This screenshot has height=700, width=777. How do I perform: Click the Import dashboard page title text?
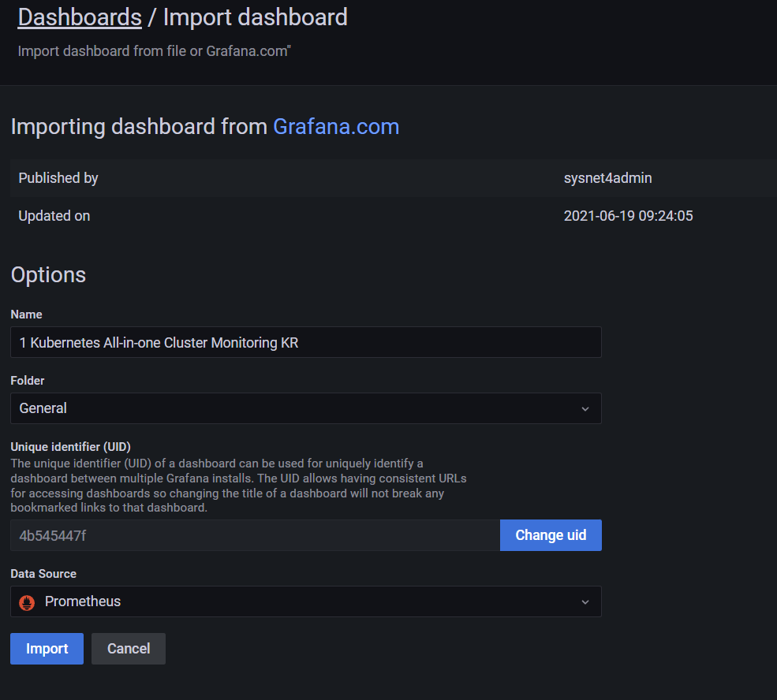pos(256,17)
